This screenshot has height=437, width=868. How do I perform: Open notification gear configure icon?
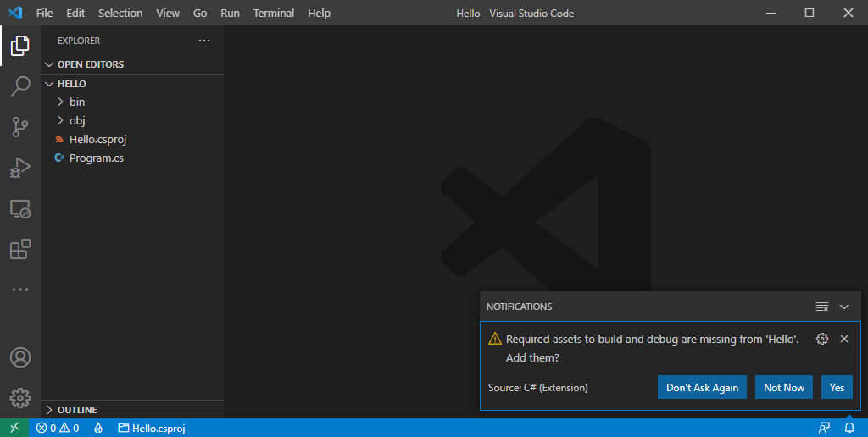(822, 339)
